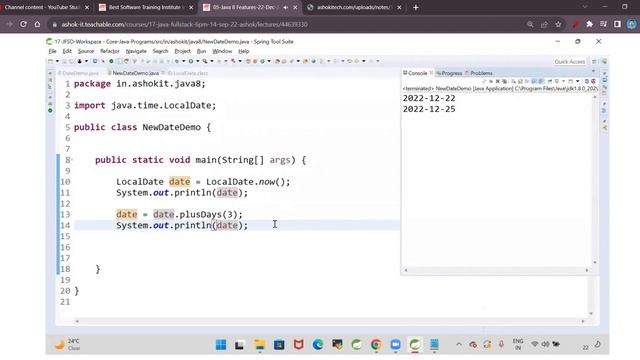The image size is (640, 360).
Task: Click the Next Annotation toolbar icon
Action: tap(322, 61)
